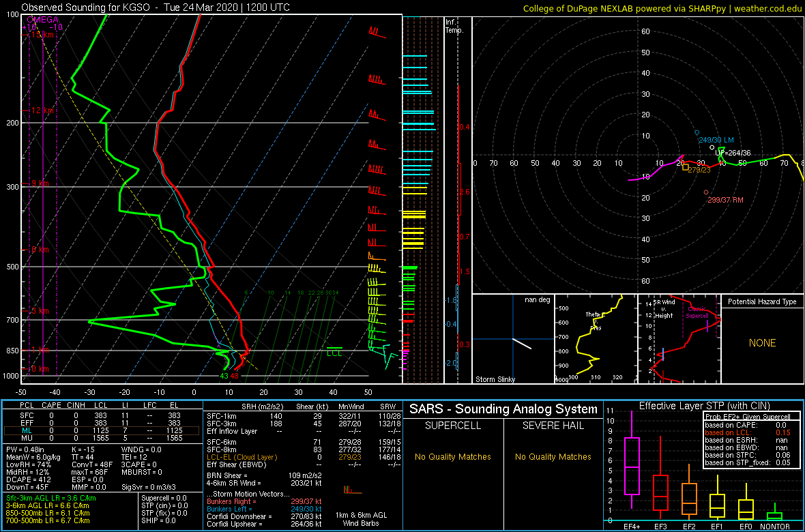Click the yellow 'NONE' hazard type text
Viewport: 805px width, 532px height.
pyautogui.click(x=762, y=343)
